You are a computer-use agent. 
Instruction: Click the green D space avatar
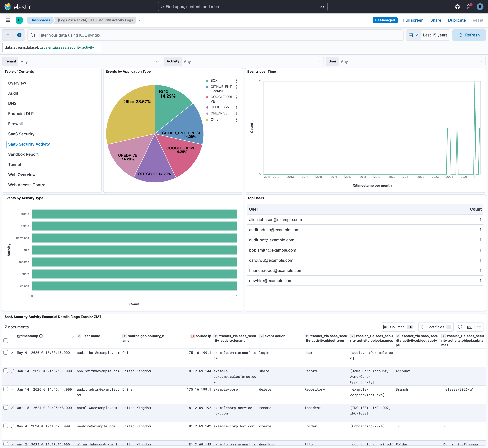[x=19, y=20]
